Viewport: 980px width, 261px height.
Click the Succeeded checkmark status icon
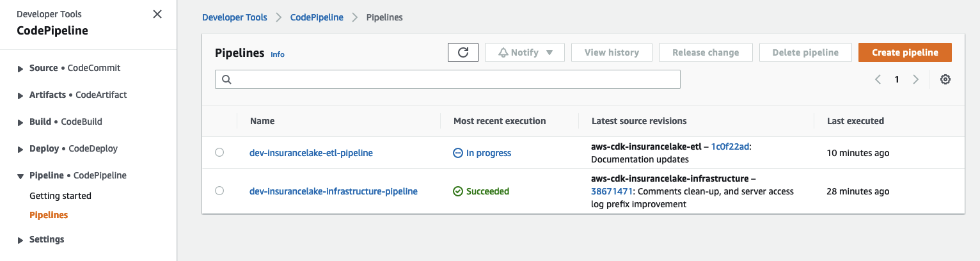(x=457, y=191)
